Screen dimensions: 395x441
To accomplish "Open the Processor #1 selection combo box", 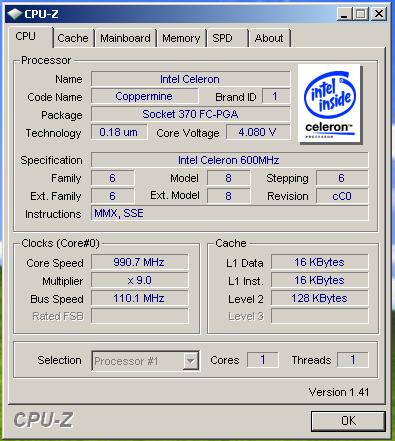I will [x=145, y=361].
